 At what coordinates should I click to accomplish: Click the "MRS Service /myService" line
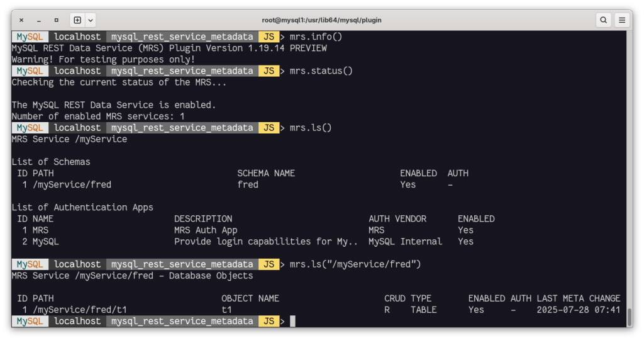click(69, 139)
